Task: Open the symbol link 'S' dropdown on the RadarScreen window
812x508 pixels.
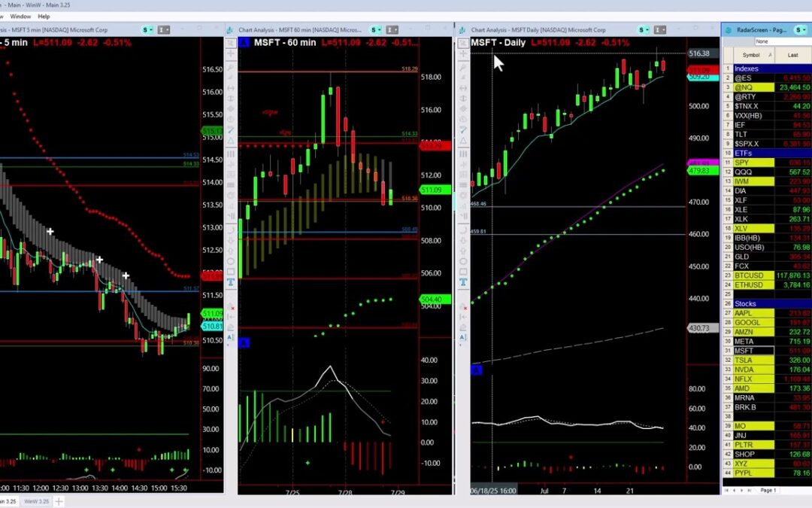Action: 799,29
